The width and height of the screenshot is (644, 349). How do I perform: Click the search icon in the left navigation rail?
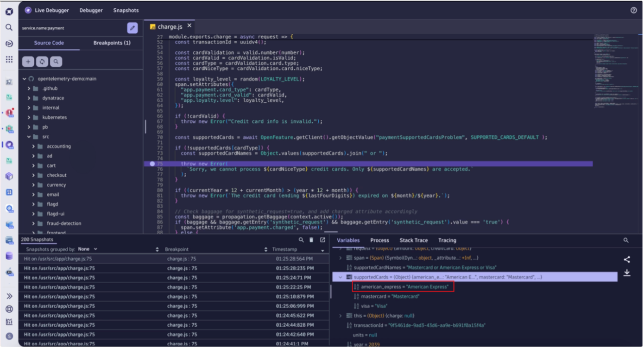point(8,27)
